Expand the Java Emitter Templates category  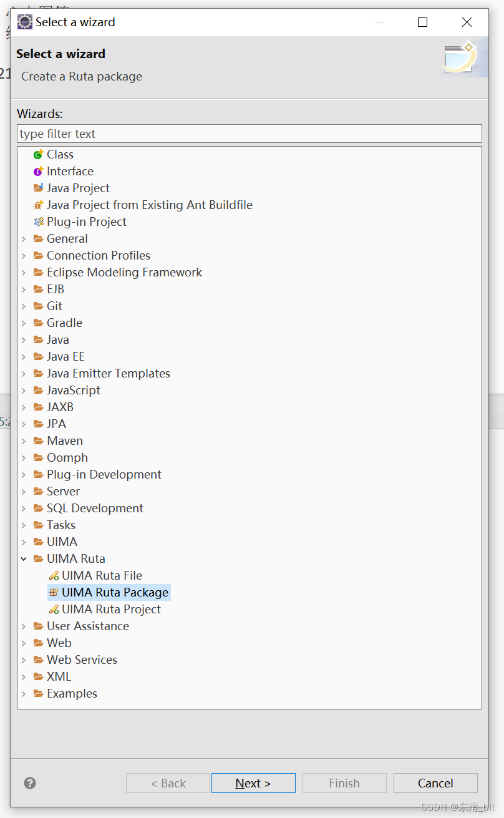coord(24,373)
